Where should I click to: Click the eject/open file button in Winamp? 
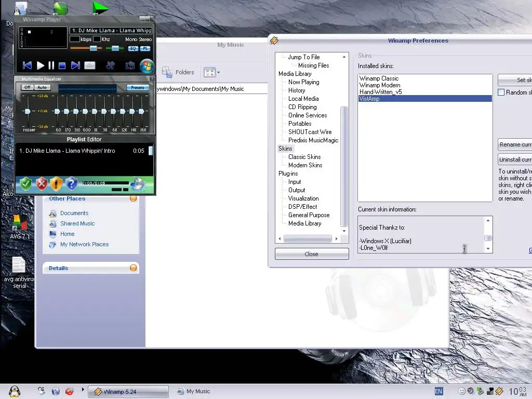point(90,65)
